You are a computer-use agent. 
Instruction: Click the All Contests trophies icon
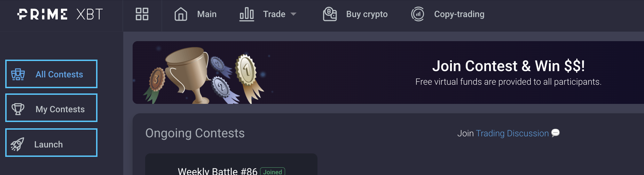click(x=18, y=74)
